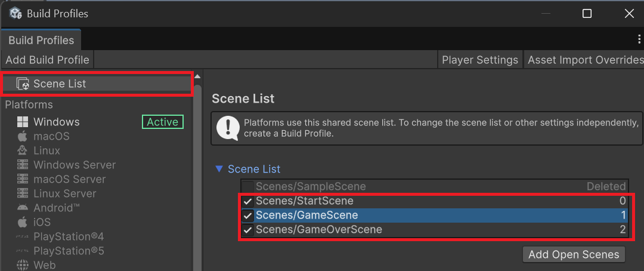This screenshot has width=644, height=271.
Task: Select the Linux Server platform
Action: (65, 193)
